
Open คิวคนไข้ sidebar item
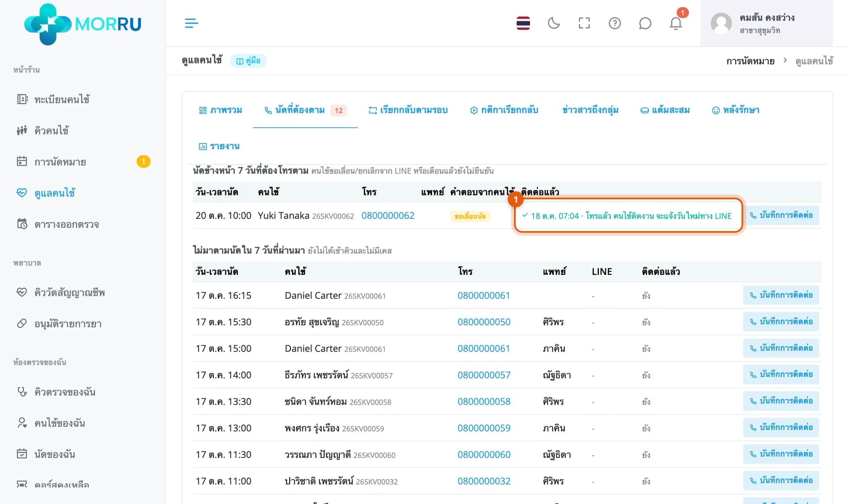tap(51, 130)
